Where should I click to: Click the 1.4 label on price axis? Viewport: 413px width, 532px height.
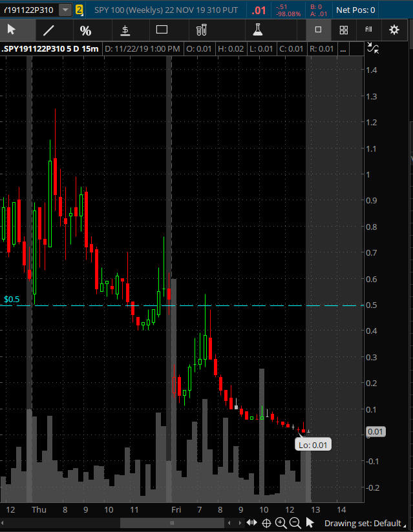click(x=372, y=70)
